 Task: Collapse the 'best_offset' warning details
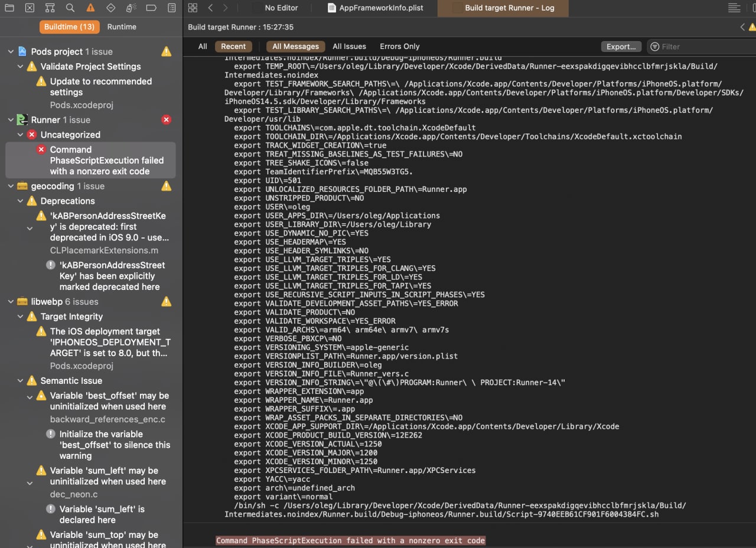click(x=30, y=397)
